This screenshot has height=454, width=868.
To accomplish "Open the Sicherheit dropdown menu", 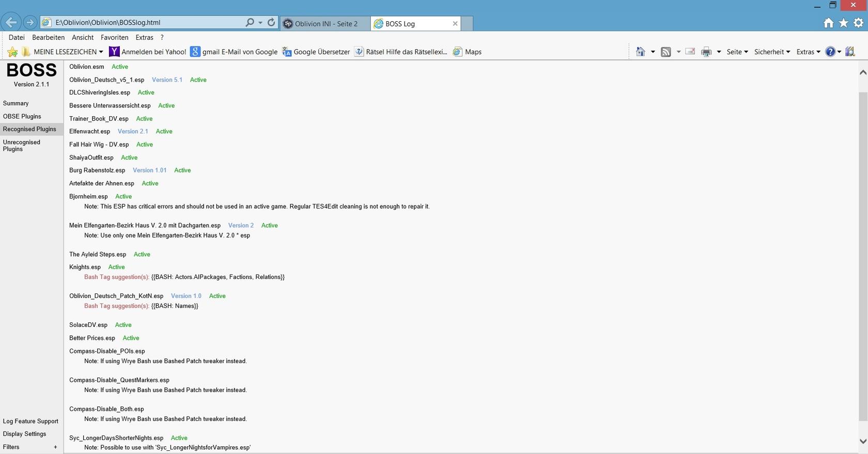I will 772,52.
